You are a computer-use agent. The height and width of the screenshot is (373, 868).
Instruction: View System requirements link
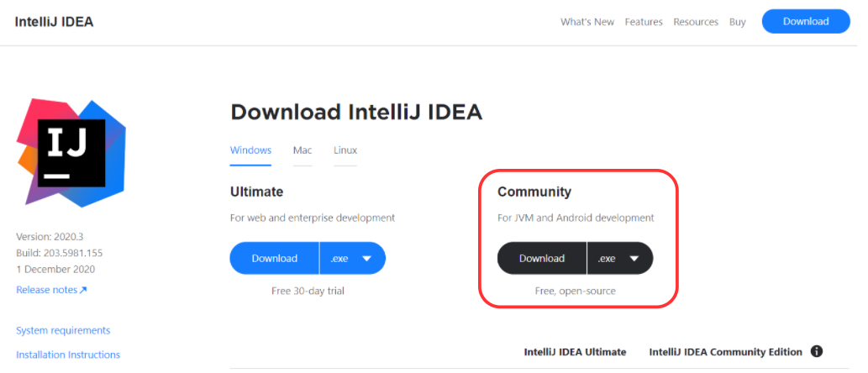(63, 331)
